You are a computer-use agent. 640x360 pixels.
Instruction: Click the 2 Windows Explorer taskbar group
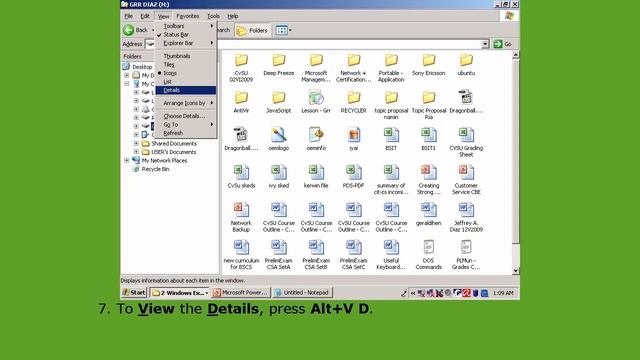(x=180, y=293)
